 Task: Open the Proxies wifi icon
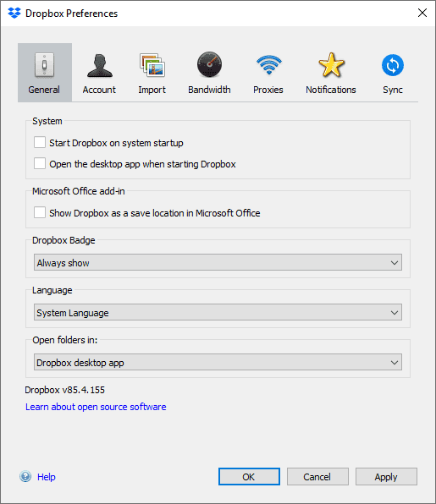(269, 64)
